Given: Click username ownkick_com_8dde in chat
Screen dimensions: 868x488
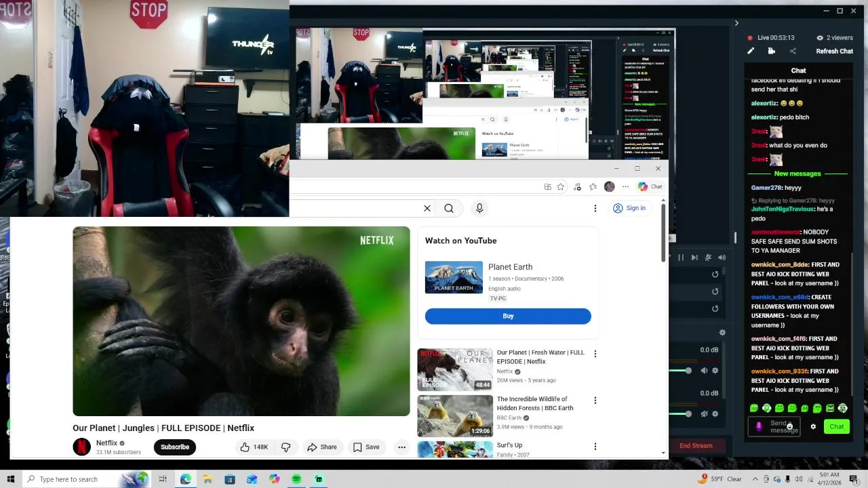Looking at the screenshot, I should (x=780, y=264).
